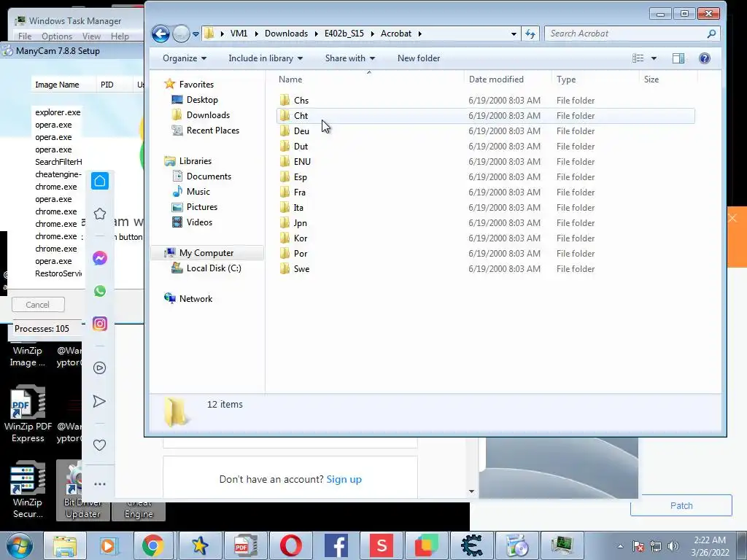This screenshot has width=747, height=560.
Task: Select VM1 in the address breadcrumb
Action: click(239, 34)
